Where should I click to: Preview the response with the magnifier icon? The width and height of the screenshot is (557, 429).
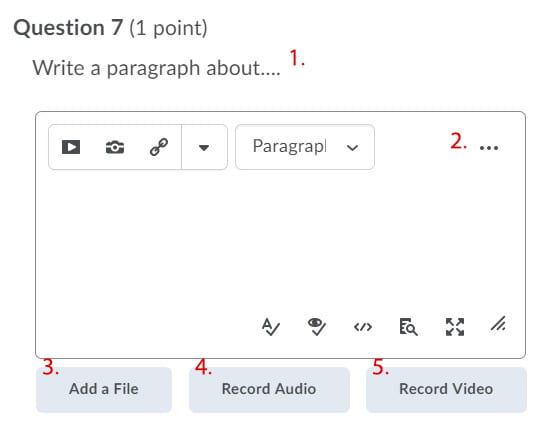tap(408, 327)
